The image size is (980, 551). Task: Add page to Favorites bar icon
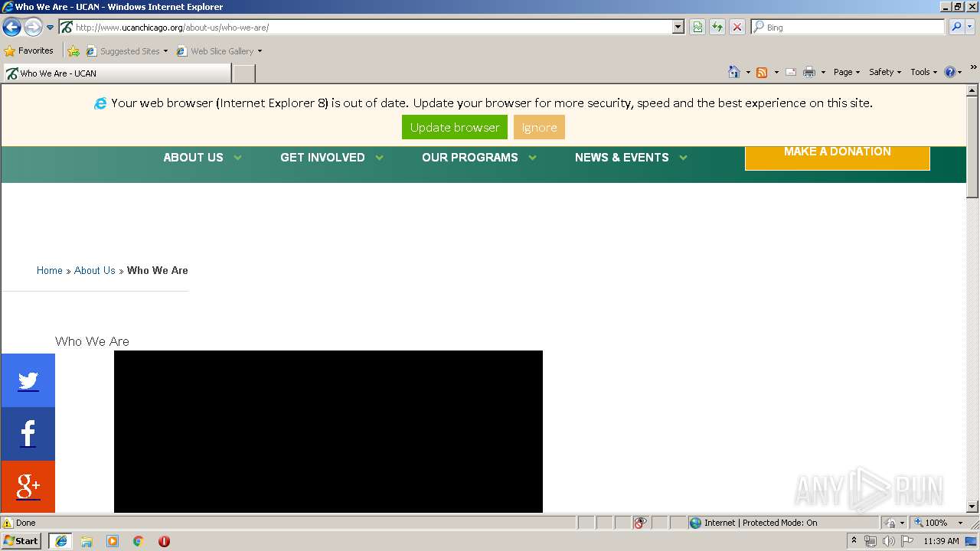tap(73, 51)
